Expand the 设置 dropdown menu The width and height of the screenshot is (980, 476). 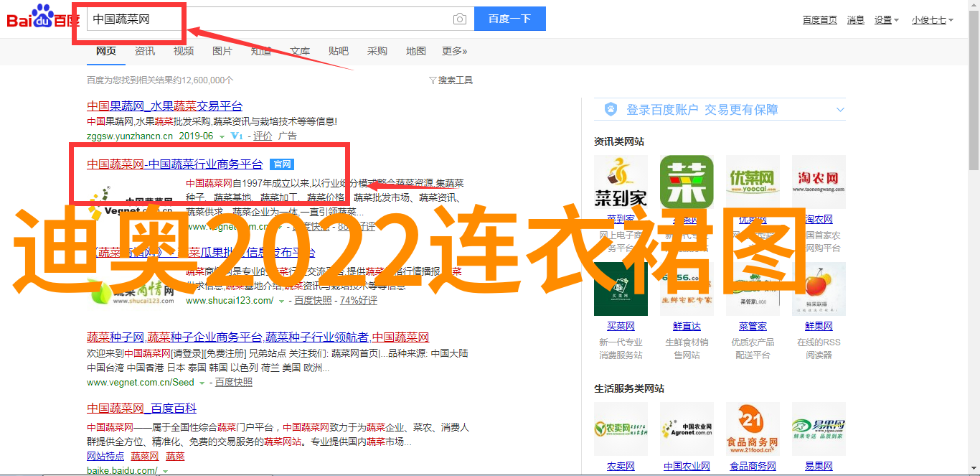coord(886,20)
